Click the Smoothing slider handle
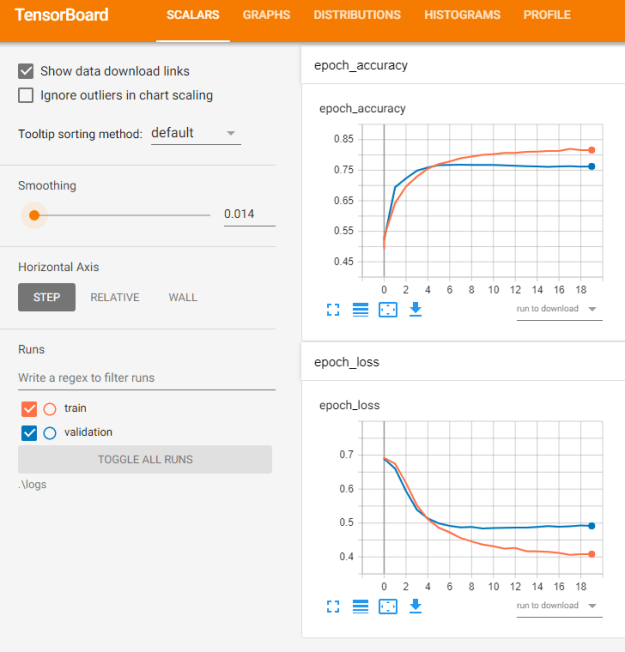Screen dimensions: 625x652 34,215
